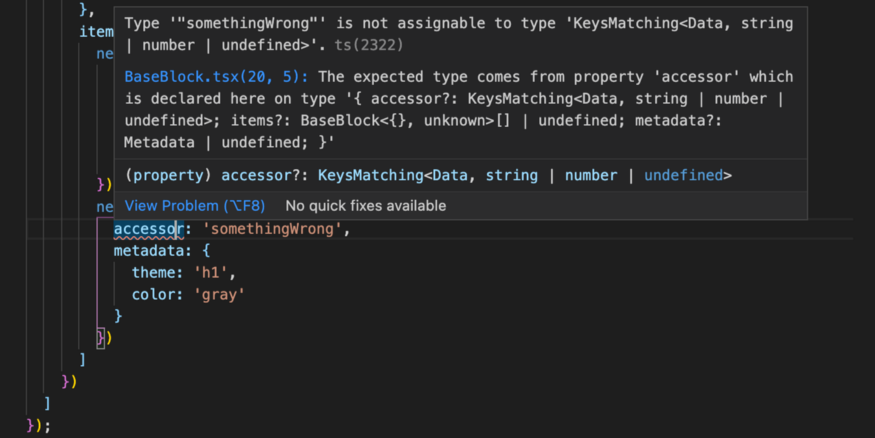Click the theme property key
875x438 pixels.
click(153, 273)
